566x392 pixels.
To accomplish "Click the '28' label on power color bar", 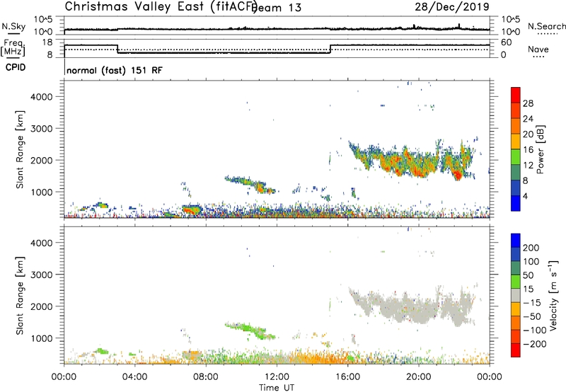I will 528,103.
